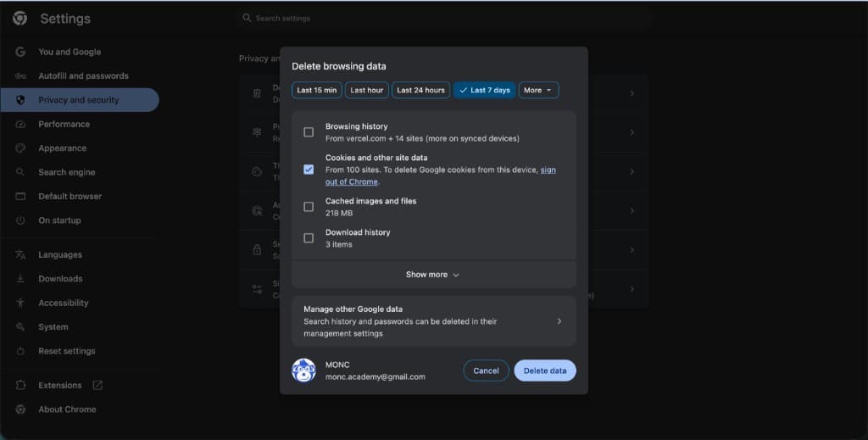This screenshot has width=868, height=440.
Task: Uncheck Cookies and other site data
Action: click(x=309, y=170)
